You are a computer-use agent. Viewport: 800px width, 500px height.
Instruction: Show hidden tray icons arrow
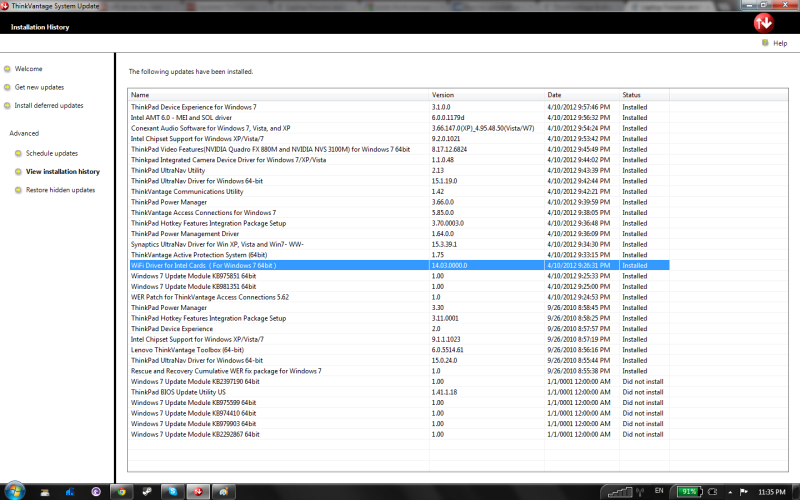point(730,492)
